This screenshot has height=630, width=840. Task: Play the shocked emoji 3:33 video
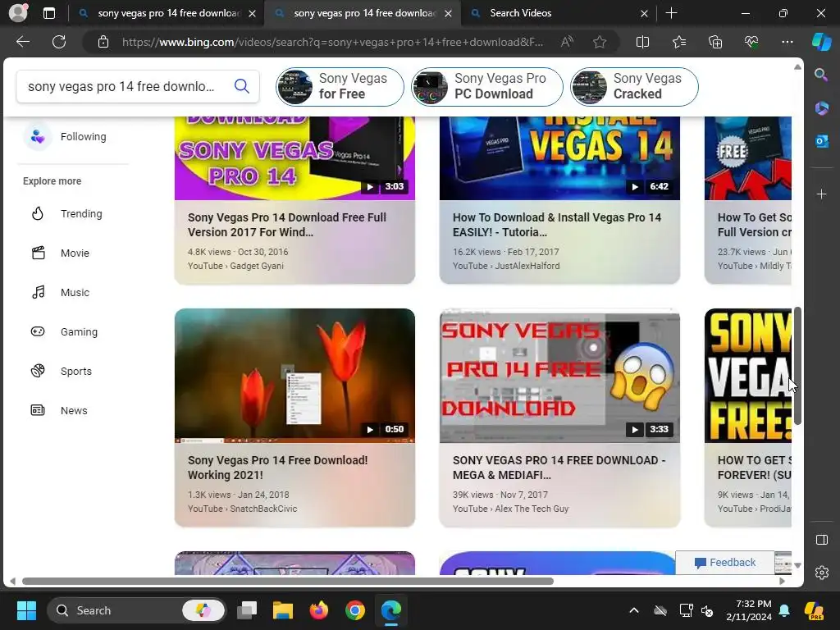pyautogui.click(x=559, y=376)
